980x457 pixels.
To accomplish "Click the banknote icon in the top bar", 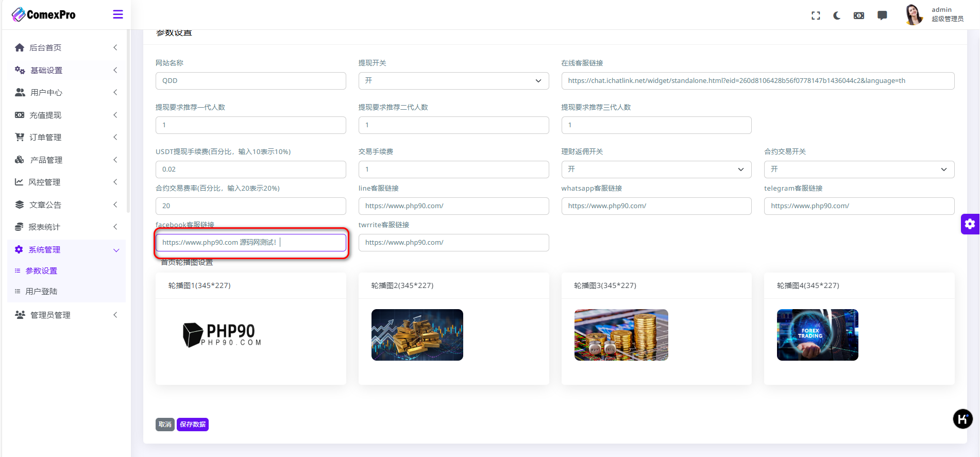I will [x=859, y=15].
